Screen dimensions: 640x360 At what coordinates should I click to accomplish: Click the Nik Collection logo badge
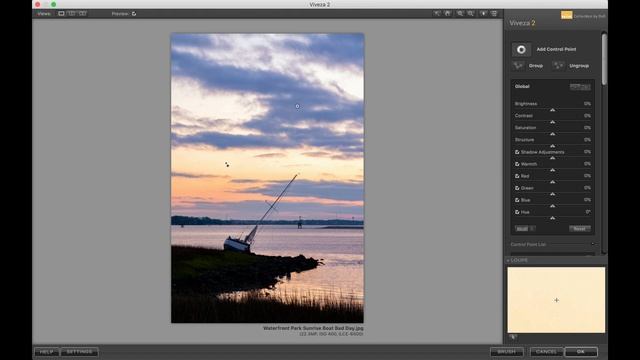pos(566,16)
